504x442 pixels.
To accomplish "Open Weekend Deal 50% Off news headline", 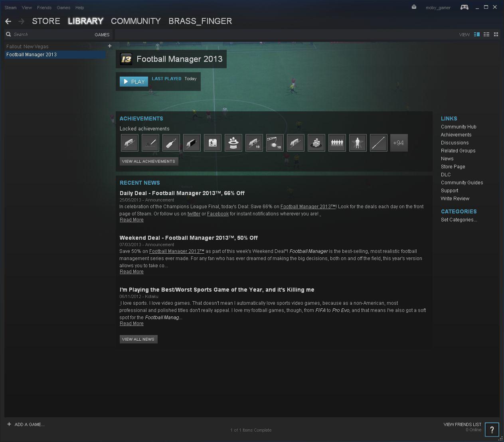I will 189,238.
